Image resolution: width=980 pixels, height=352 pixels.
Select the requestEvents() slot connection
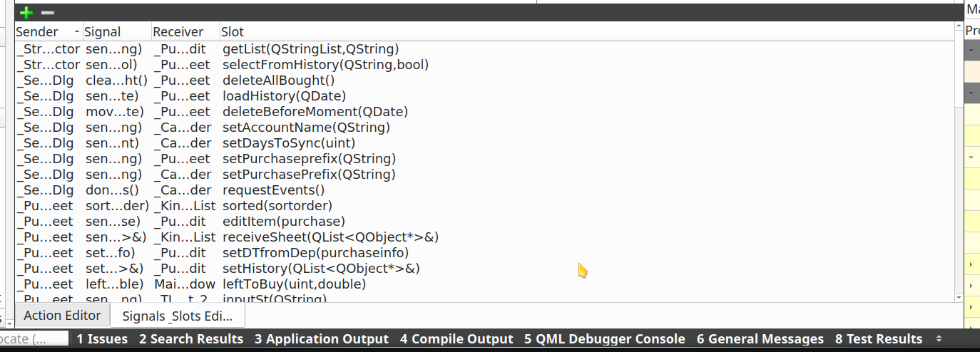pos(273,190)
